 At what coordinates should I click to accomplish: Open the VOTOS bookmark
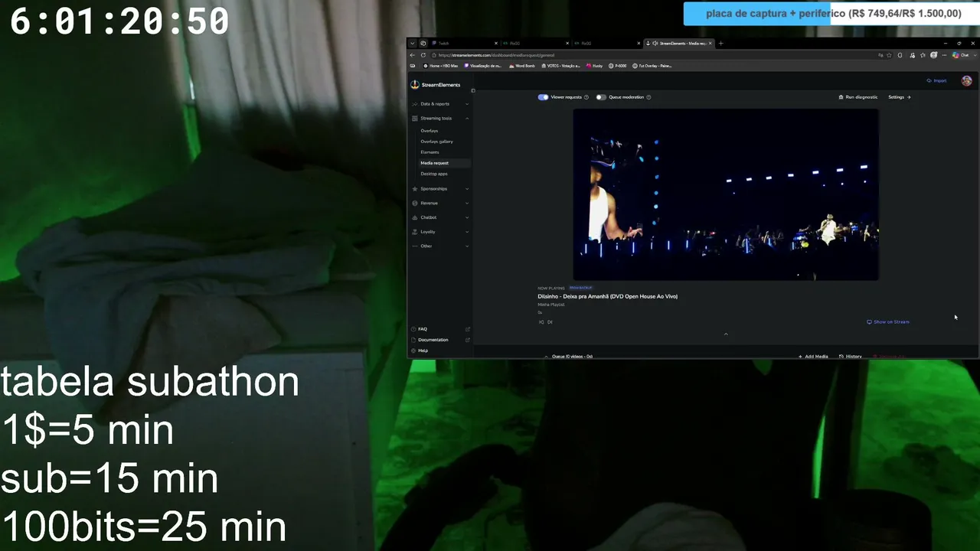(560, 66)
